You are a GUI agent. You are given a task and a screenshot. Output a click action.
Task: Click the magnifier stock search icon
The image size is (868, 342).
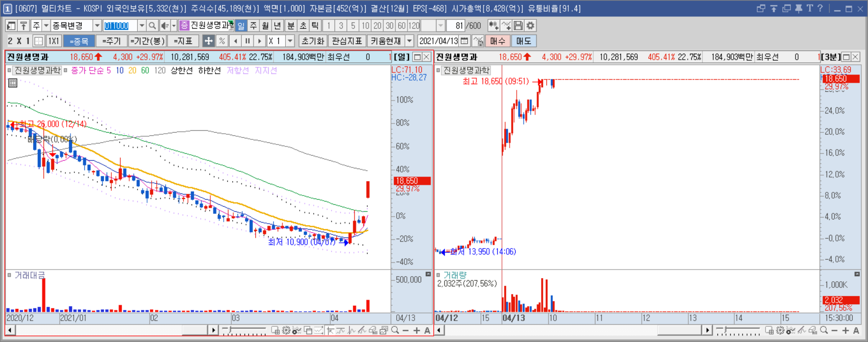point(152,26)
